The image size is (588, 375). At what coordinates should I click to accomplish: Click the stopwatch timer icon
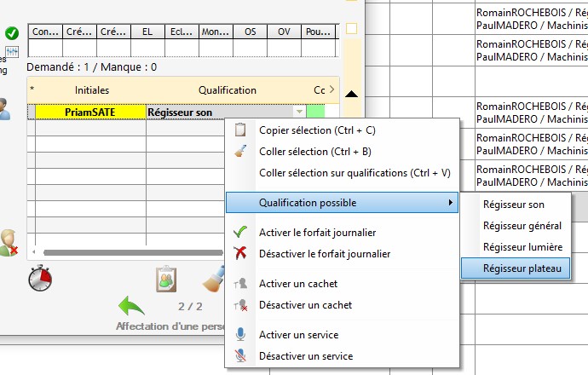[x=40, y=278]
